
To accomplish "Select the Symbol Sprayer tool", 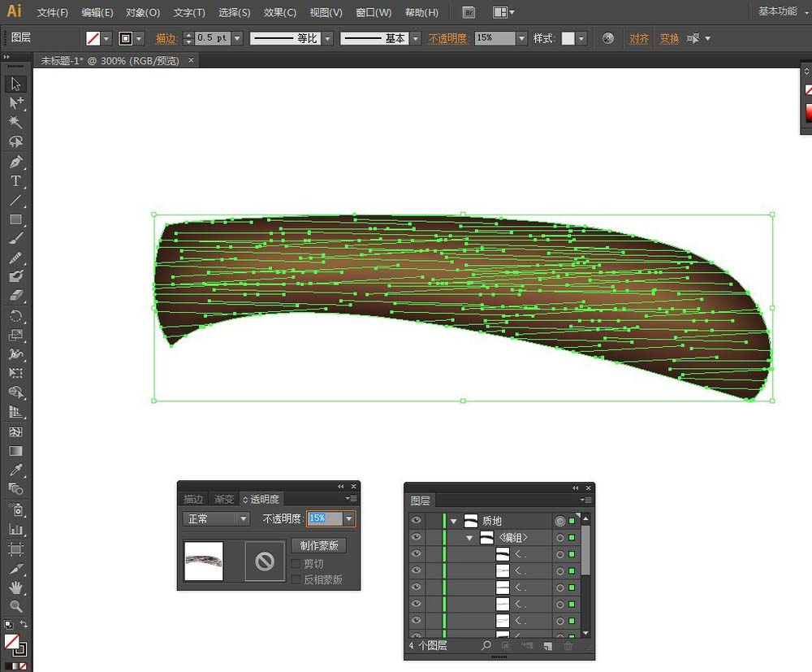I will pos(15,509).
